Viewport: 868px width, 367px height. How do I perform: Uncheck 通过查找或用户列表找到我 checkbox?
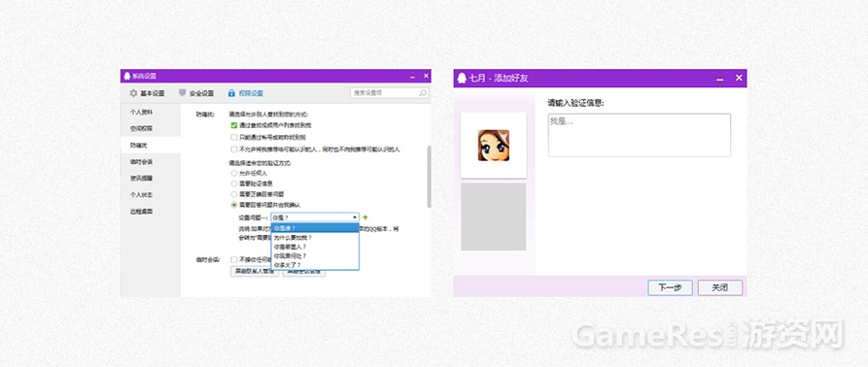[234, 126]
